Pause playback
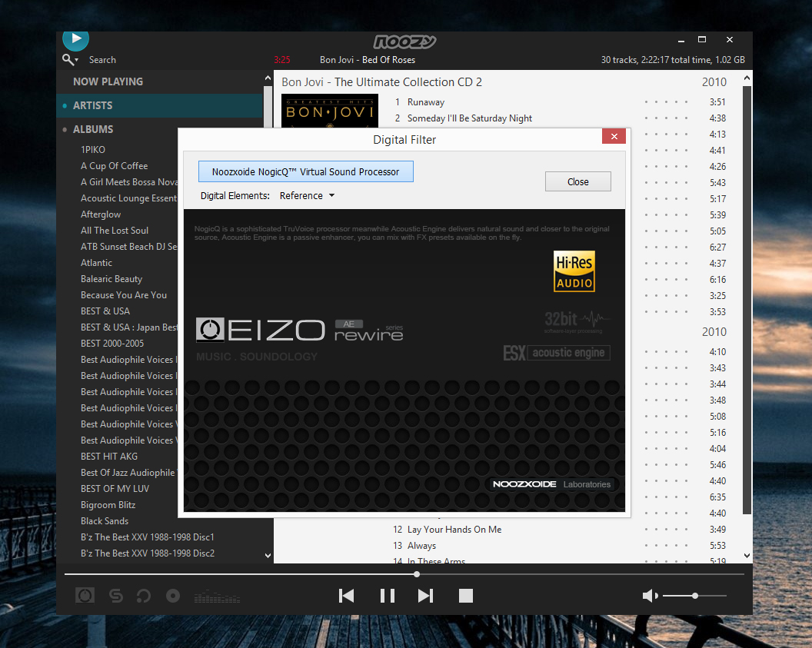 [388, 596]
